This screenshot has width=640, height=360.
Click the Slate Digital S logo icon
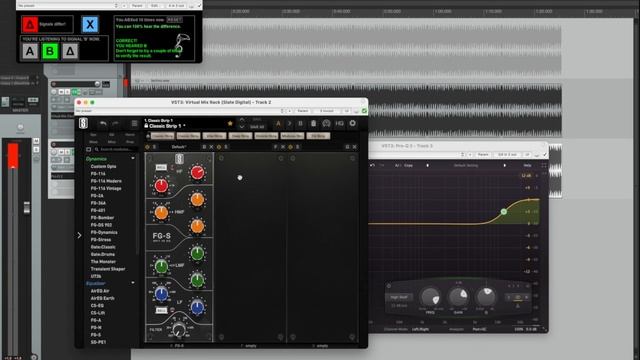point(83,123)
